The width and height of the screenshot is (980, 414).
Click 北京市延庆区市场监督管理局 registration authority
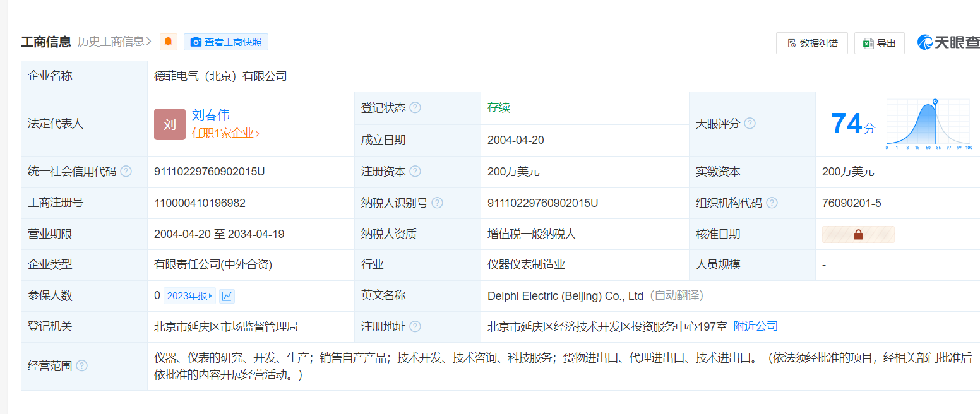pos(225,327)
